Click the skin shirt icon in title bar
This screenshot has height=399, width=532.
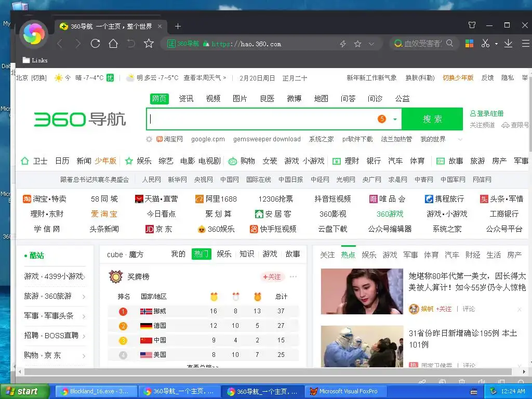(x=472, y=25)
